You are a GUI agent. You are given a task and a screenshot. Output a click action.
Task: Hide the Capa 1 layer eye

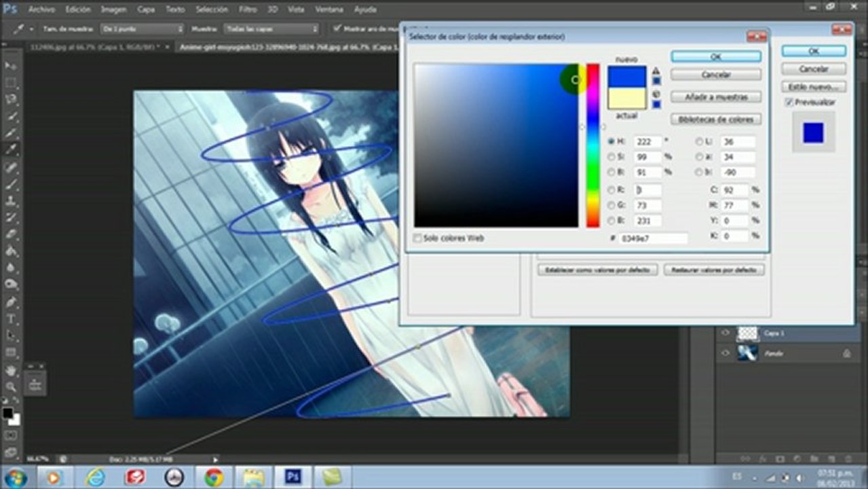tap(725, 333)
